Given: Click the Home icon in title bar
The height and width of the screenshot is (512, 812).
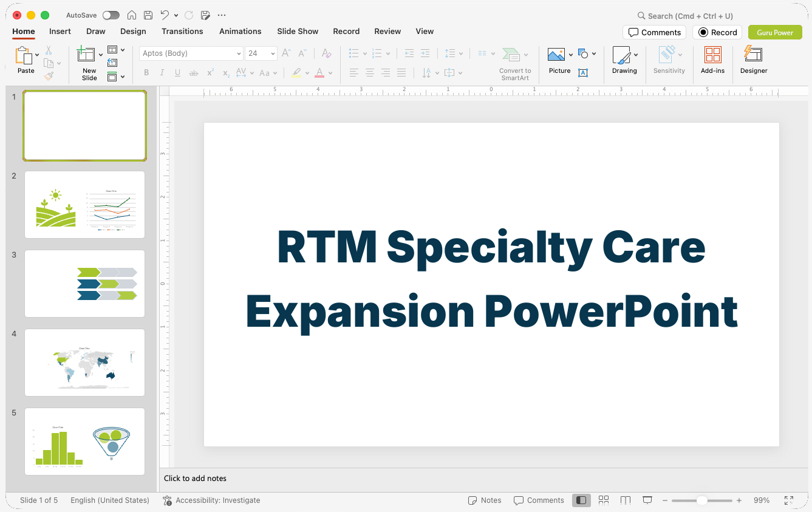Looking at the screenshot, I should tap(132, 15).
